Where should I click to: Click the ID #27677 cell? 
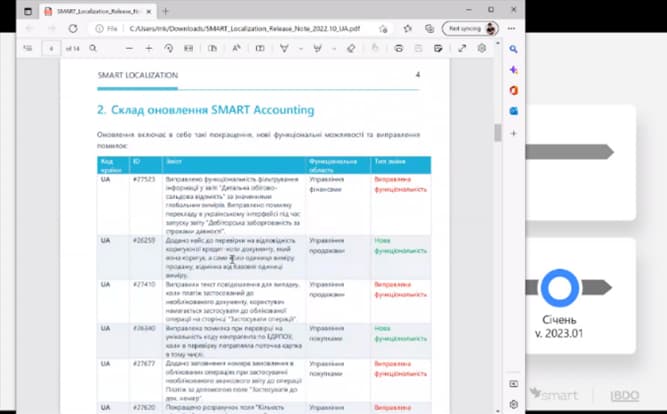pyautogui.click(x=144, y=364)
